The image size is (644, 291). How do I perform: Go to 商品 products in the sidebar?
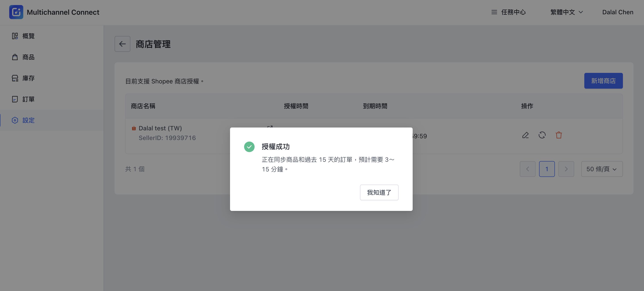tap(52, 57)
